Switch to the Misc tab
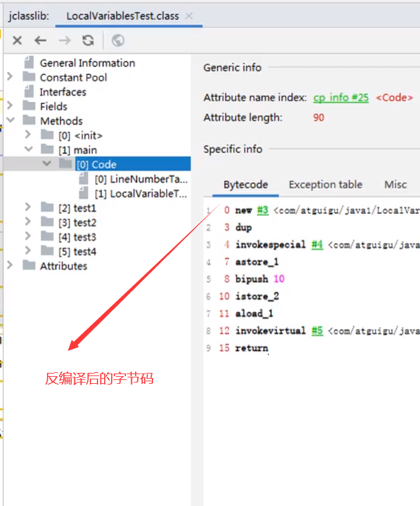Screen dimensions: 420x506 coord(395,185)
